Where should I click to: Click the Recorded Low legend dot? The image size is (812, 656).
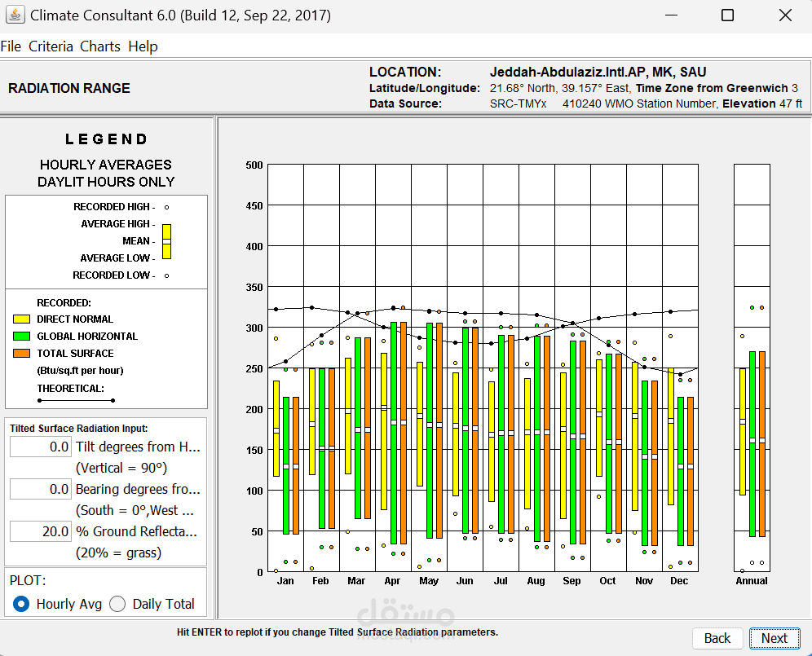167,275
